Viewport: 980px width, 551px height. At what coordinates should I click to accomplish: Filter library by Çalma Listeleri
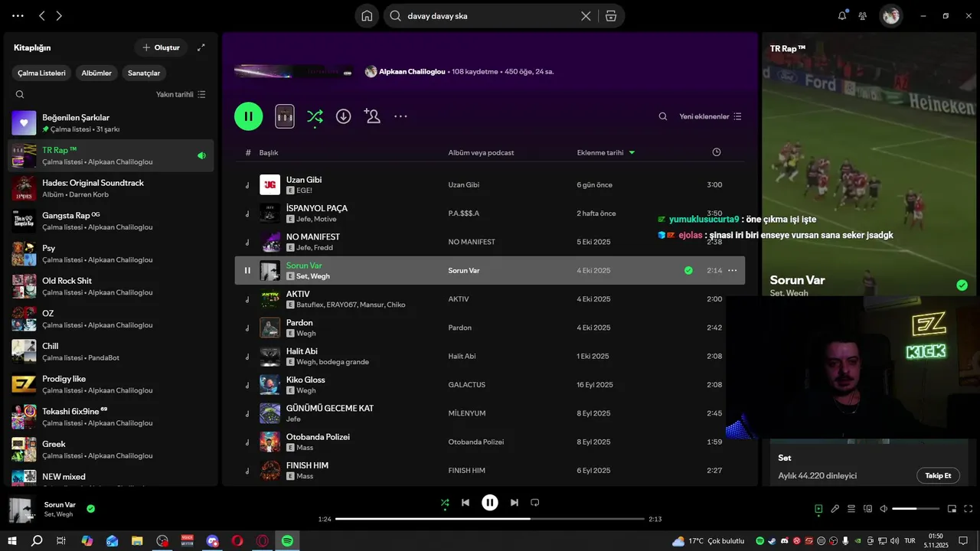point(42,73)
